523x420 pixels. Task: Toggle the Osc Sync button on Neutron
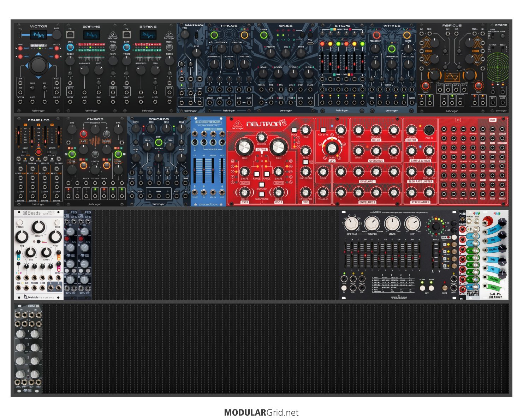(262, 185)
